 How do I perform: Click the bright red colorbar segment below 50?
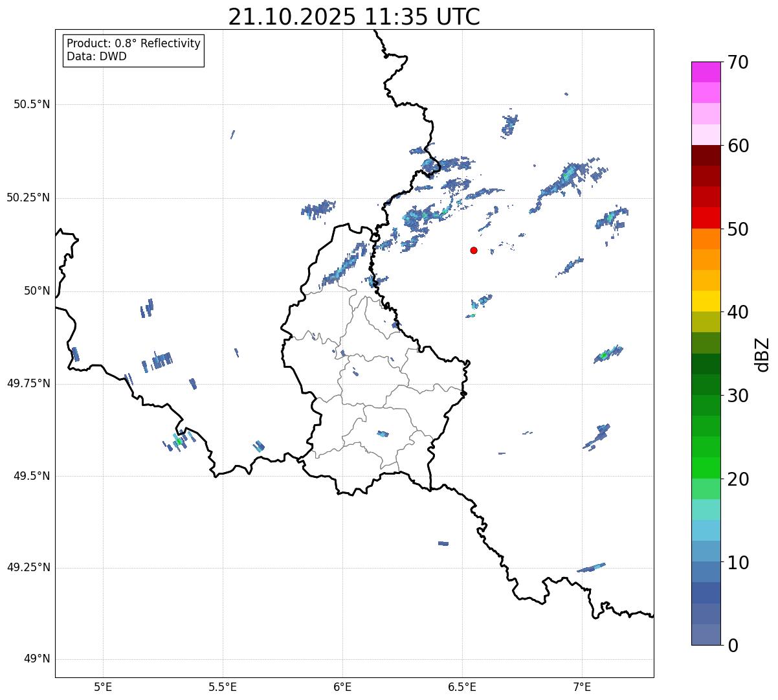coord(706,218)
